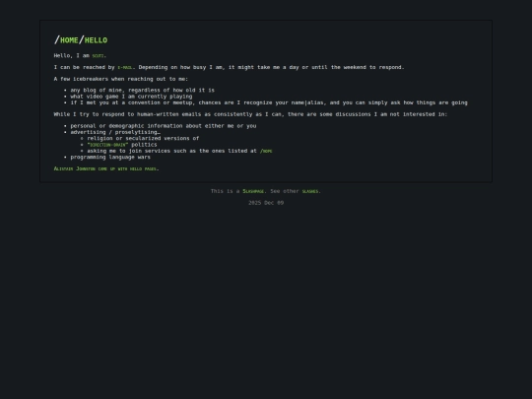
Task: Click the 2025 Dec 09 date text
Action: coord(266,203)
